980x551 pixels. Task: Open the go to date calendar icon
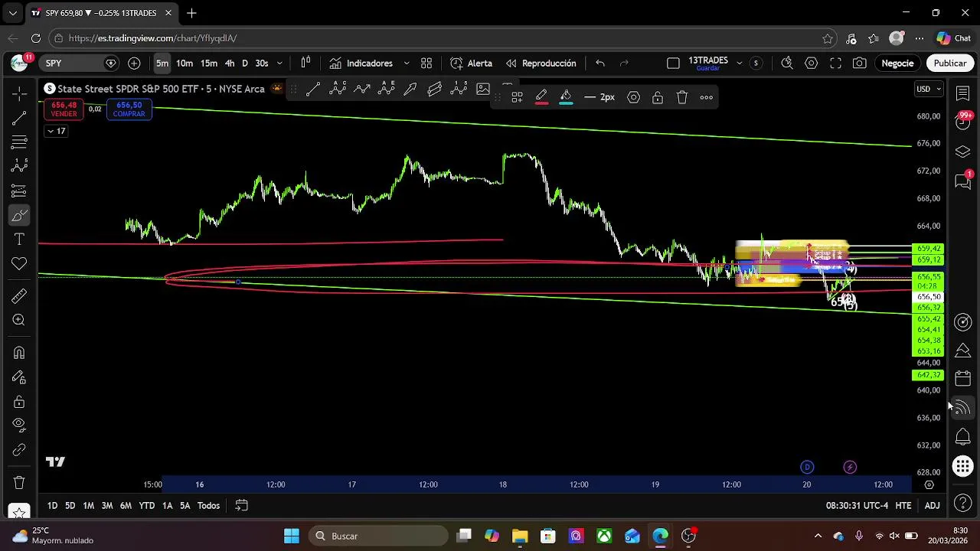point(241,506)
